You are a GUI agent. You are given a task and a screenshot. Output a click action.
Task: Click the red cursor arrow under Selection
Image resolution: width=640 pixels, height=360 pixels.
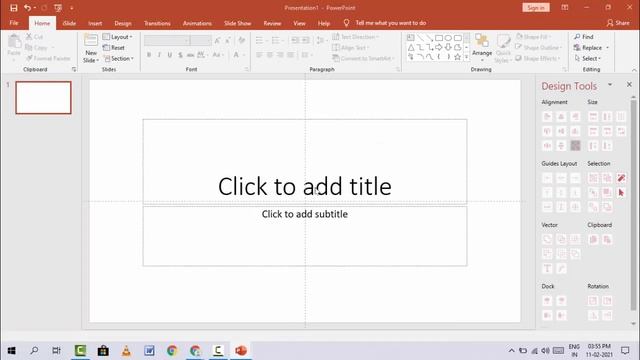621,192
